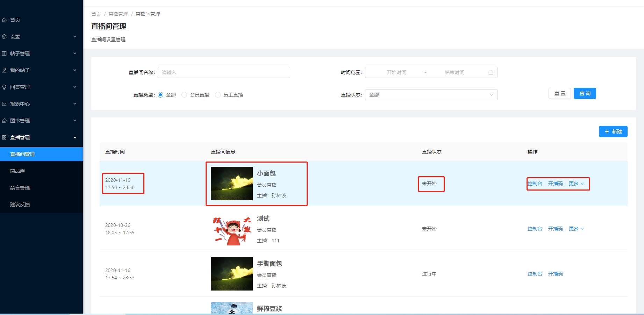Click the 直播时间 column header
This screenshot has width=644, height=315.
click(115, 152)
